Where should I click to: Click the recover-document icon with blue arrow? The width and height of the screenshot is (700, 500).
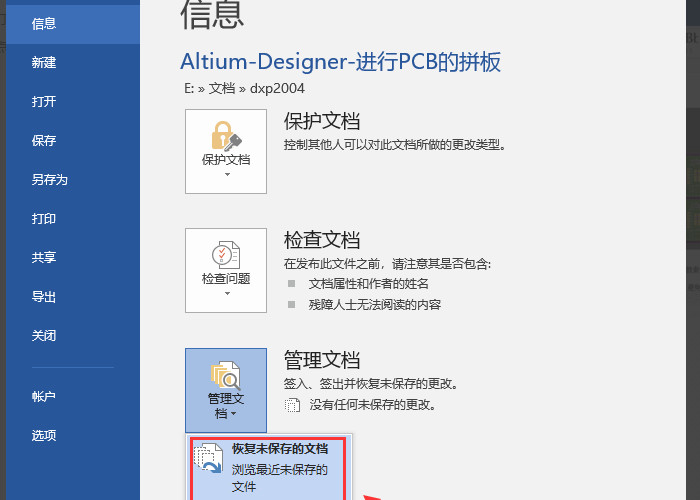[x=208, y=458]
